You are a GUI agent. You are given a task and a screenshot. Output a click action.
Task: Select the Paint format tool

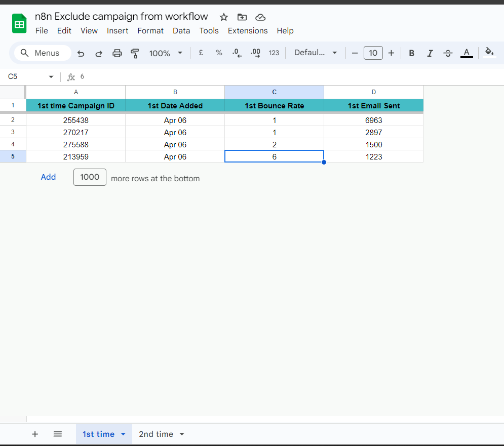tap(135, 53)
